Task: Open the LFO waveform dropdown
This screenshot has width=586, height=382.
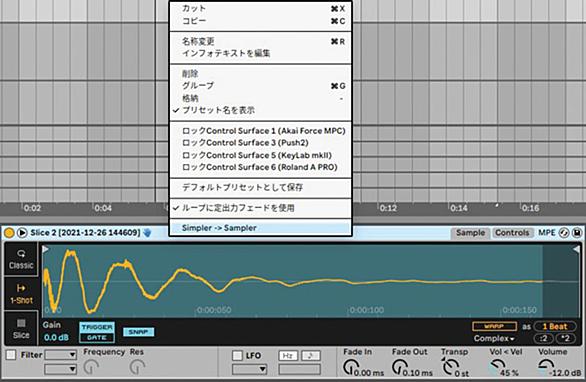Action: (x=249, y=370)
